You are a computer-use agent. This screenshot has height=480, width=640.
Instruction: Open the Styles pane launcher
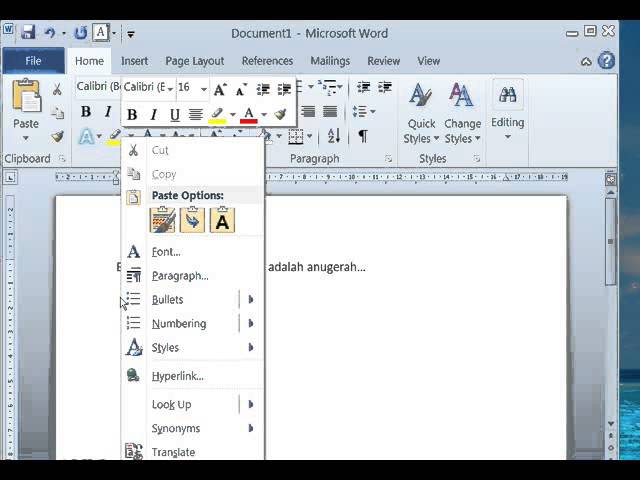[476, 159]
